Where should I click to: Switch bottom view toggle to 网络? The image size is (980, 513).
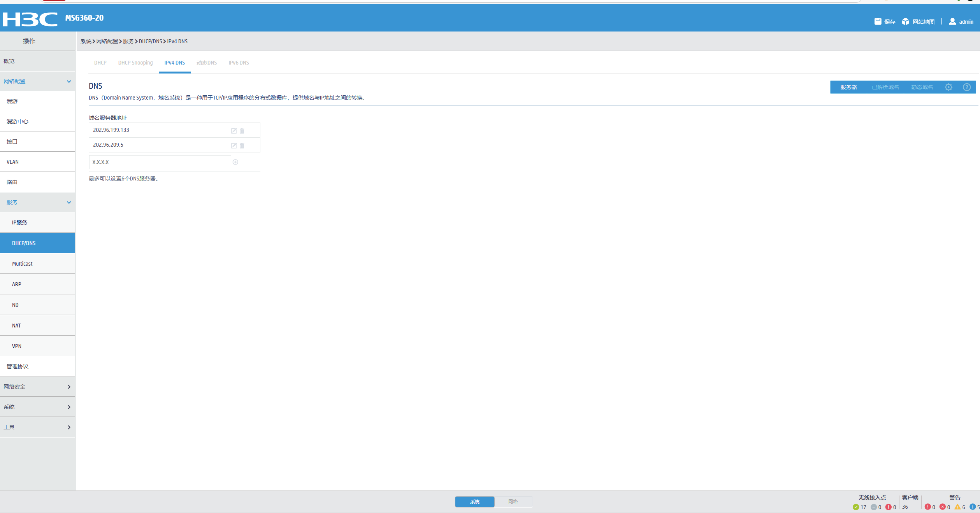pyautogui.click(x=513, y=502)
